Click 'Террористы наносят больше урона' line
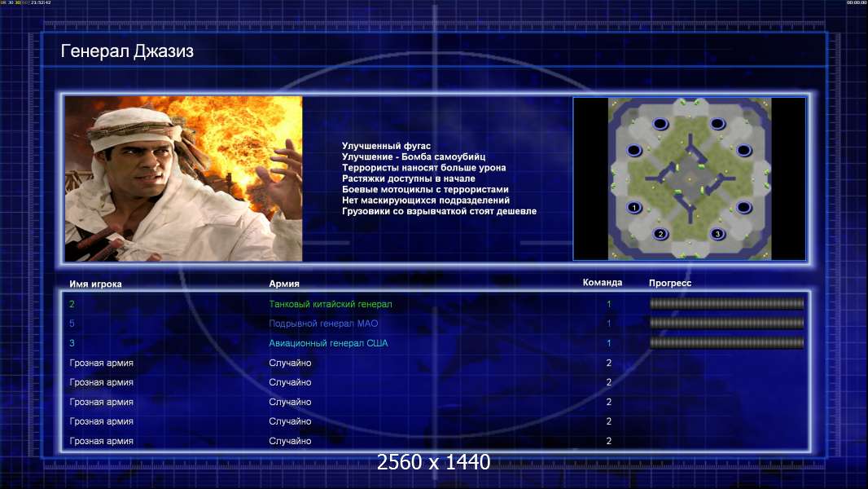The width and height of the screenshot is (868, 489). pos(423,168)
